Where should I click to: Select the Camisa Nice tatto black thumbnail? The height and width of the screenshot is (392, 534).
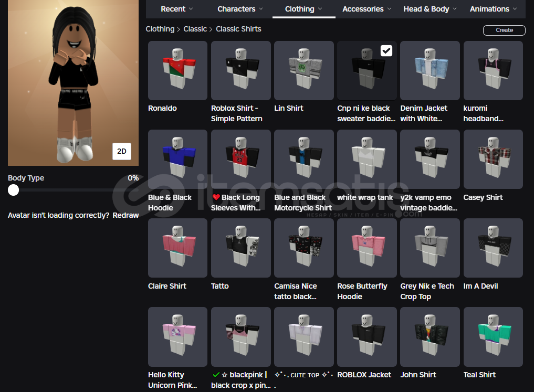pyautogui.click(x=304, y=248)
